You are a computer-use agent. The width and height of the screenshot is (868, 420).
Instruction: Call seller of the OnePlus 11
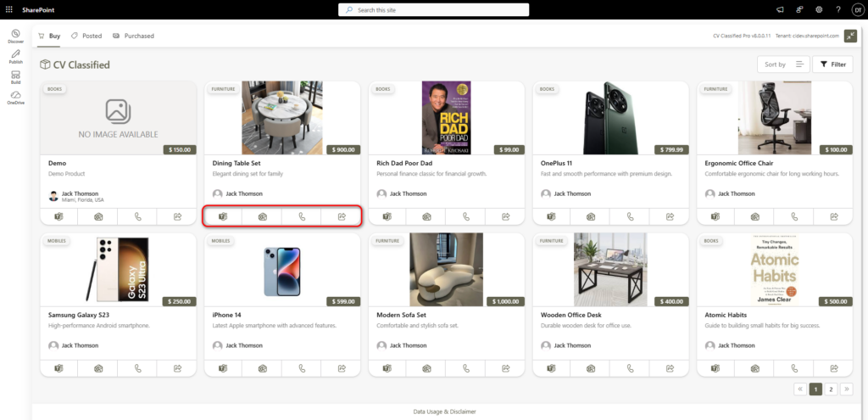pyautogui.click(x=630, y=216)
